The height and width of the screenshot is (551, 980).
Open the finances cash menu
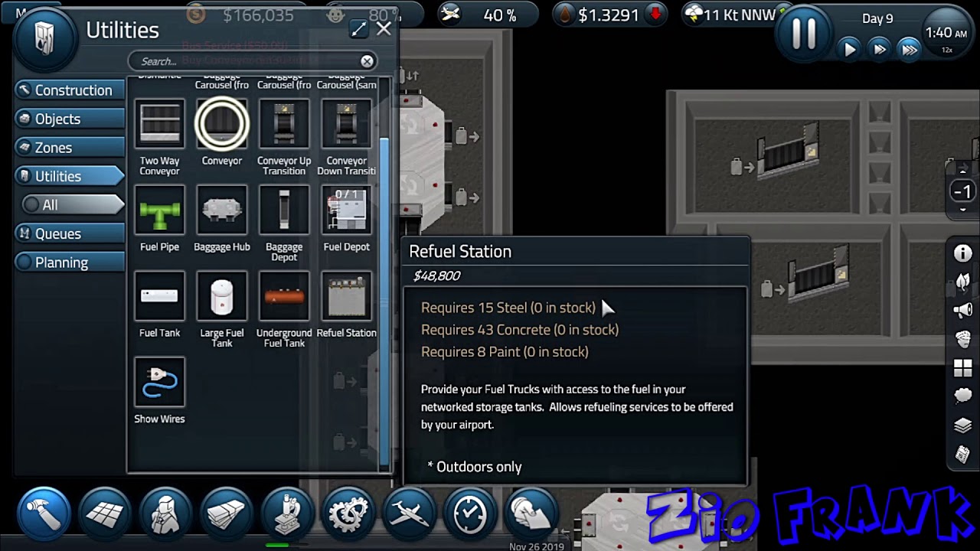[x=226, y=513]
